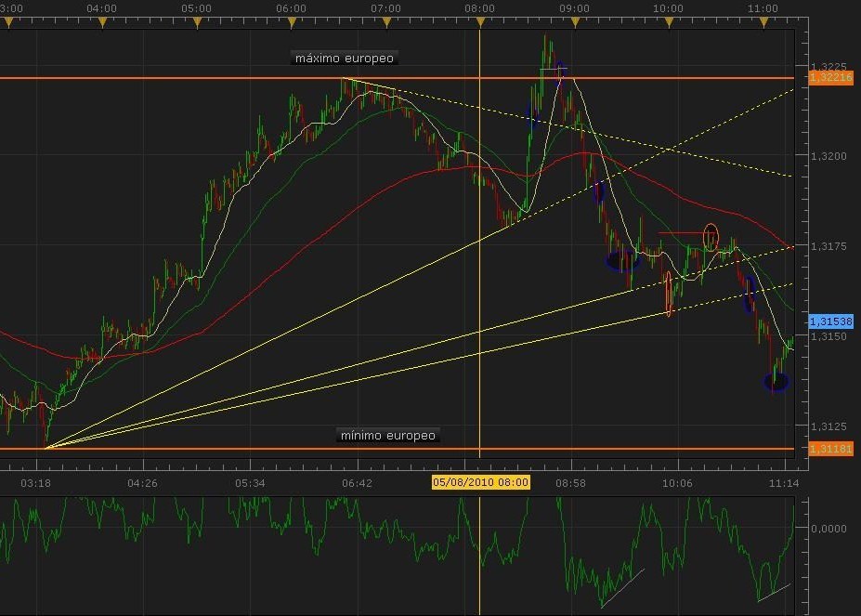The width and height of the screenshot is (861, 616).
Task: Select the 'máximo europeo' chart label
Action: 345,59
